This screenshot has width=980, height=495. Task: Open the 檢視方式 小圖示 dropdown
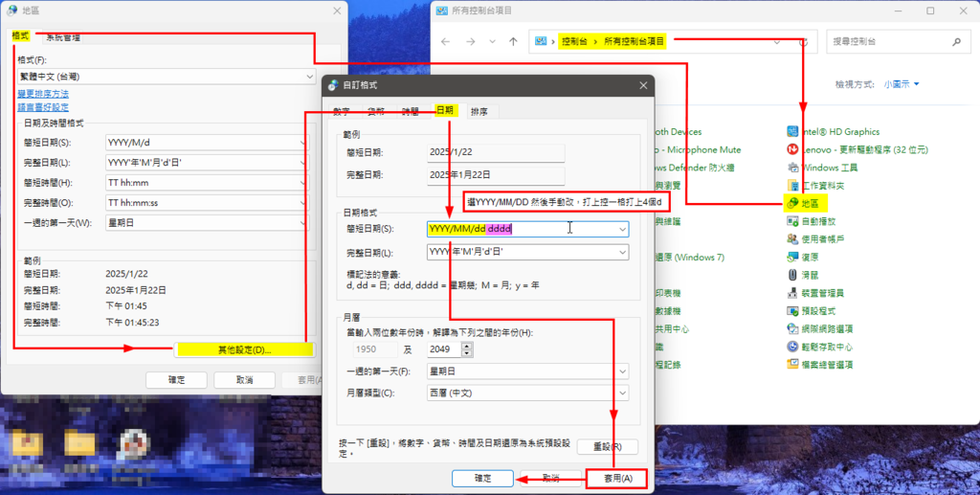coord(902,83)
